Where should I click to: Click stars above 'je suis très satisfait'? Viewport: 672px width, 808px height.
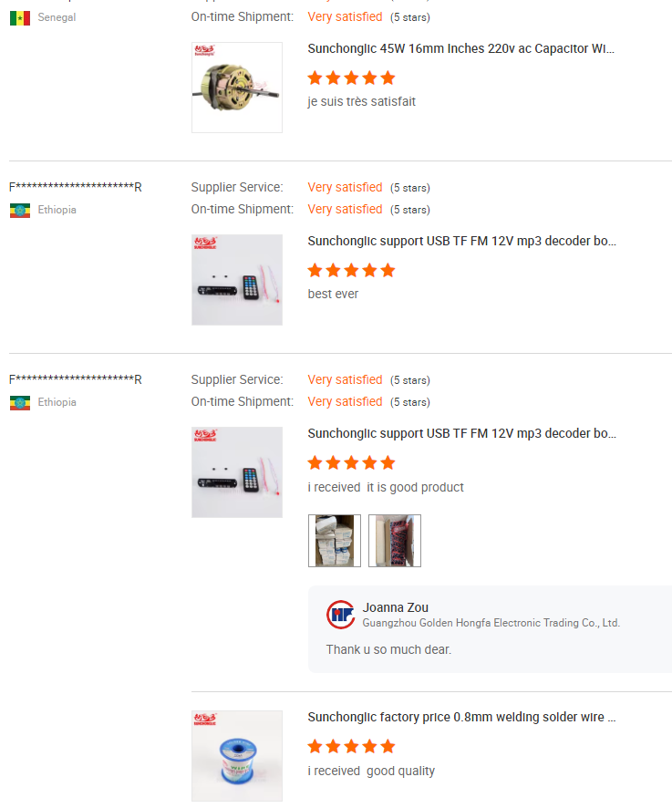click(351, 78)
